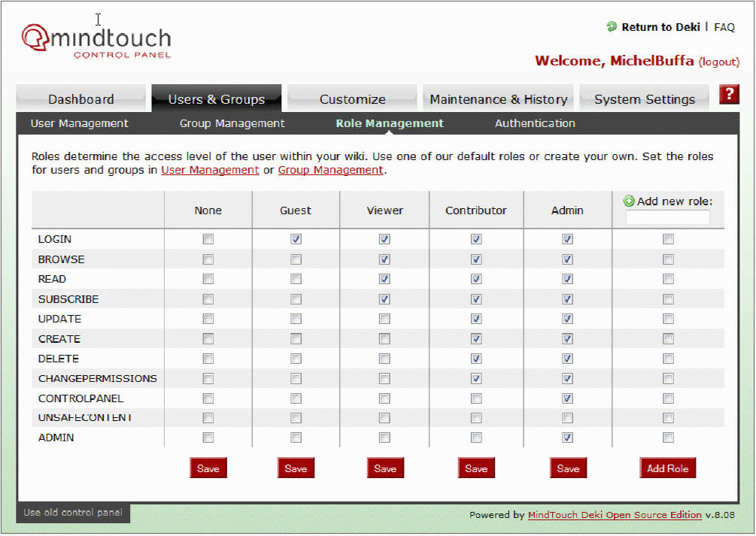Go to Group Management subtab
The width and height of the screenshot is (756, 536).
(x=232, y=123)
